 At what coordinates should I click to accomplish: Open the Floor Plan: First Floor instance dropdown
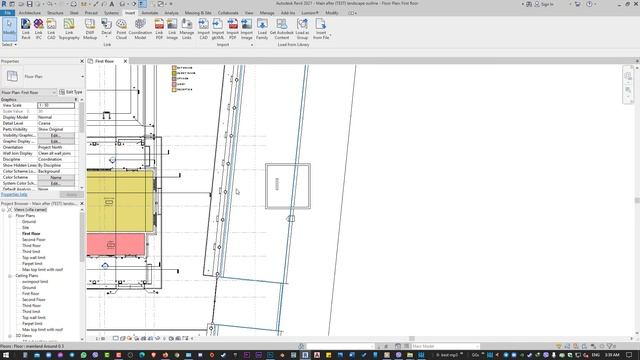tap(29, 92)
